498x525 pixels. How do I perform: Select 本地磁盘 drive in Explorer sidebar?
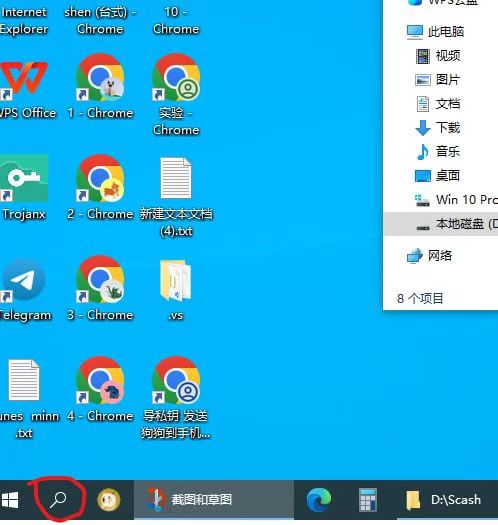441,224
